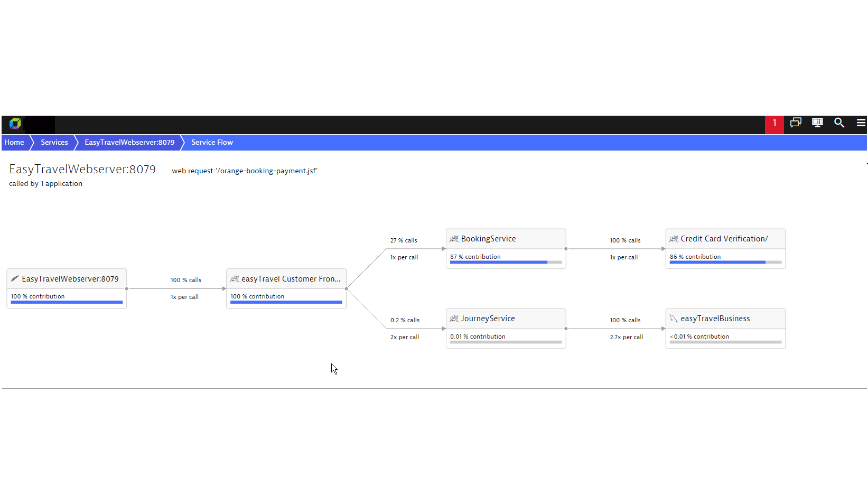
Task: Click the easyTravelBusiness database icon
Action: 674,319
